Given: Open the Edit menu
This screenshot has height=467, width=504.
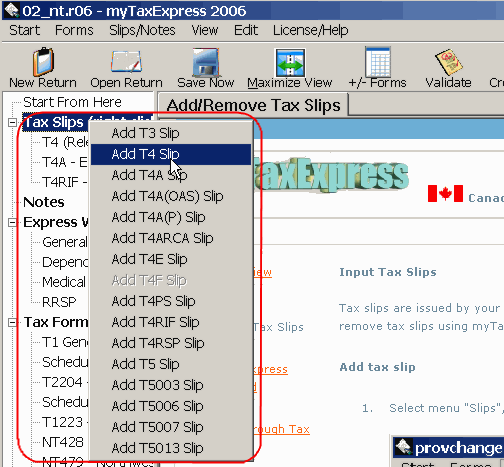Looking at the screenshot, I should tap(246, 30).
